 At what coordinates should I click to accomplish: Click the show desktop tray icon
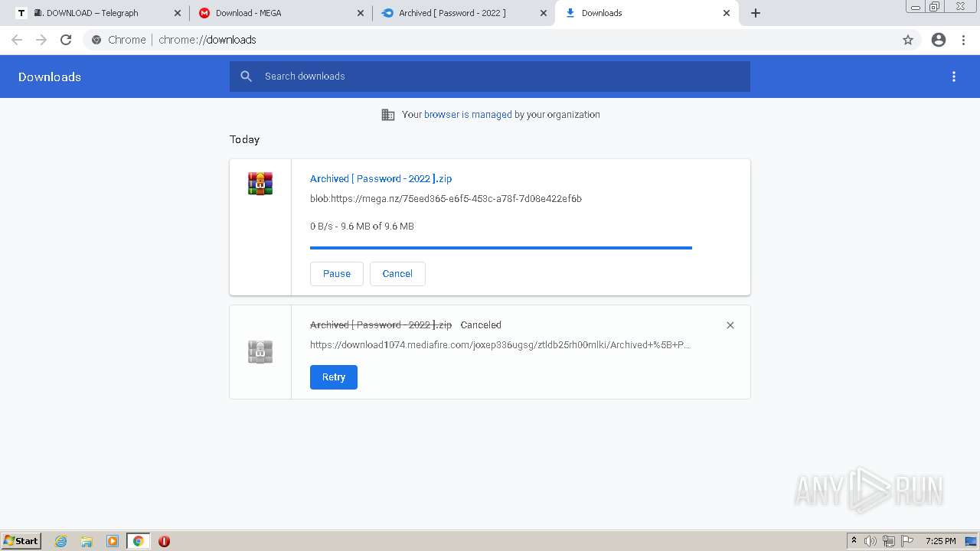tap(971, 541)
